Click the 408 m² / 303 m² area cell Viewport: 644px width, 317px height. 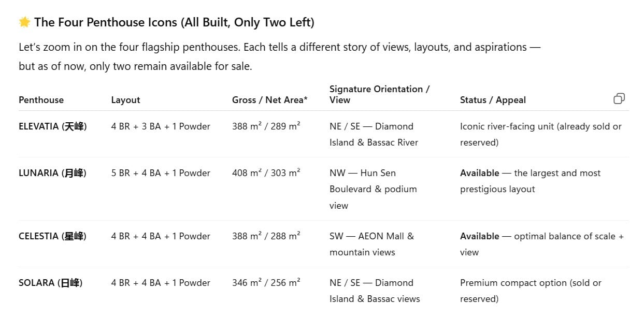266,173
